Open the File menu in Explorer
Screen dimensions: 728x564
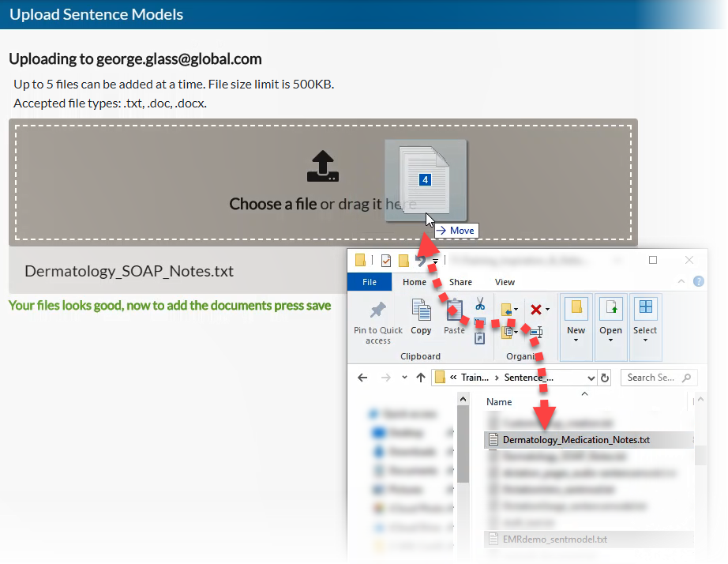point(370,282)
